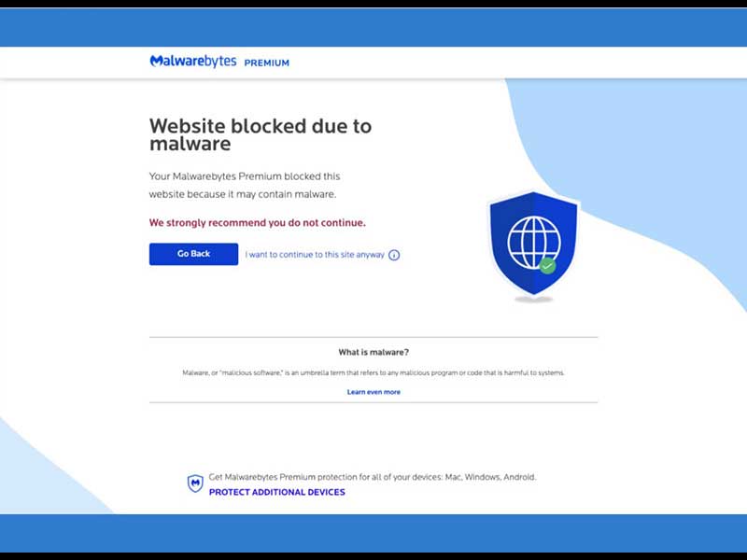Click the info icon beside continue link
The width and height of the screenshot is (747, 560).
[x=394, y=255]
